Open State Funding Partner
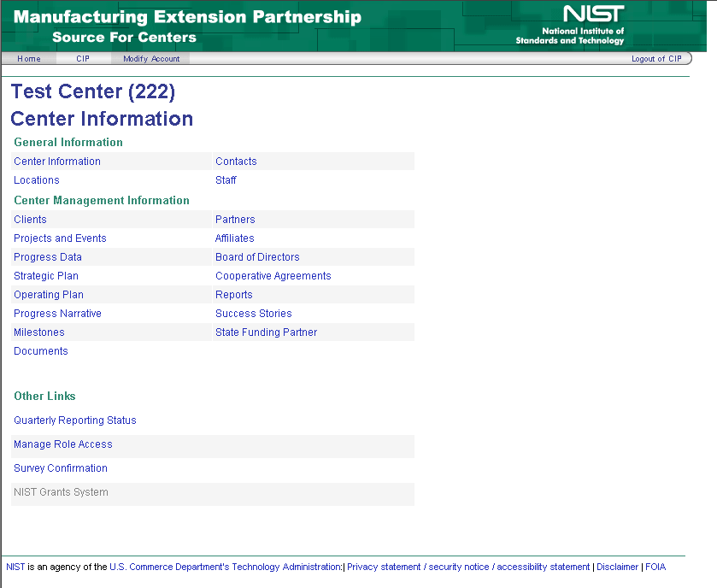This screenshot has width=717, height=588. (266, 332)
